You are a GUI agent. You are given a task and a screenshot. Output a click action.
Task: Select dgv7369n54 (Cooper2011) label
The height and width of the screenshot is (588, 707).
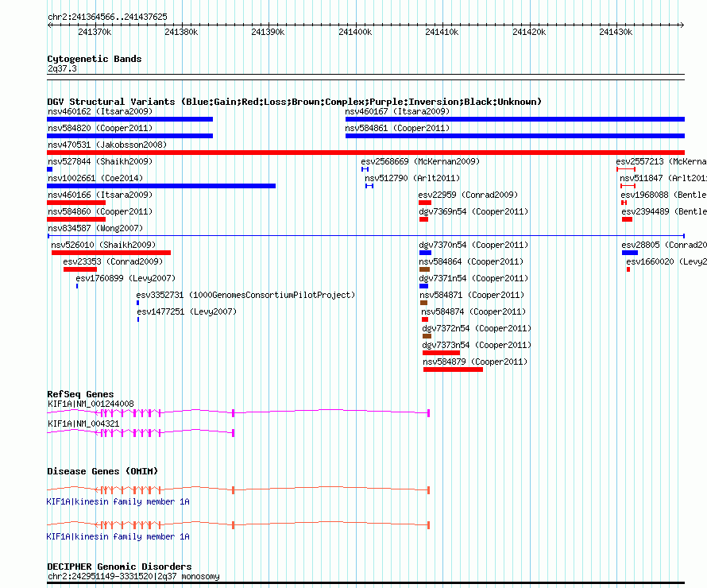click(x=473, y=211)
